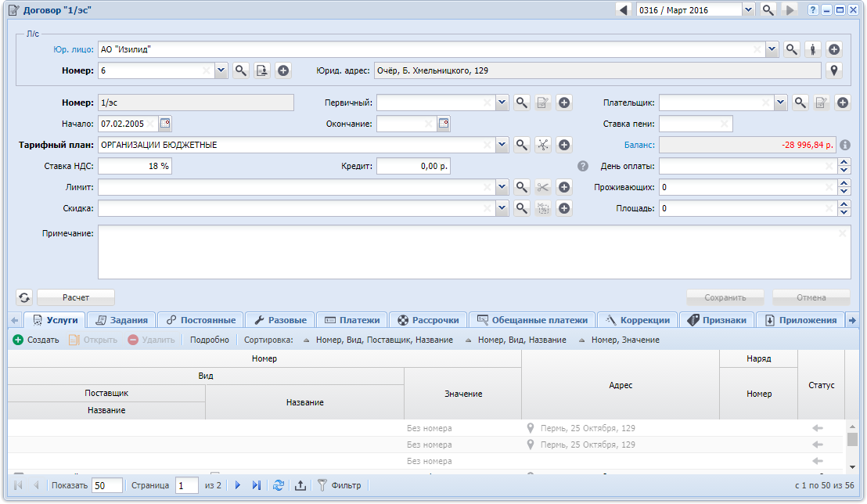Open Платежи tab
Image resolution: width=867 pixels, height=504 pixels.
point(352,320)
